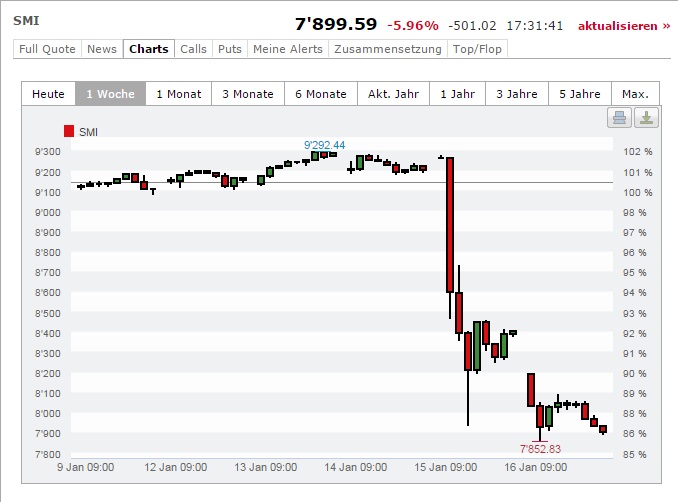This screenshot has width=678, height=502.
Task: Select the Heute time range
Action: point(48,94)
